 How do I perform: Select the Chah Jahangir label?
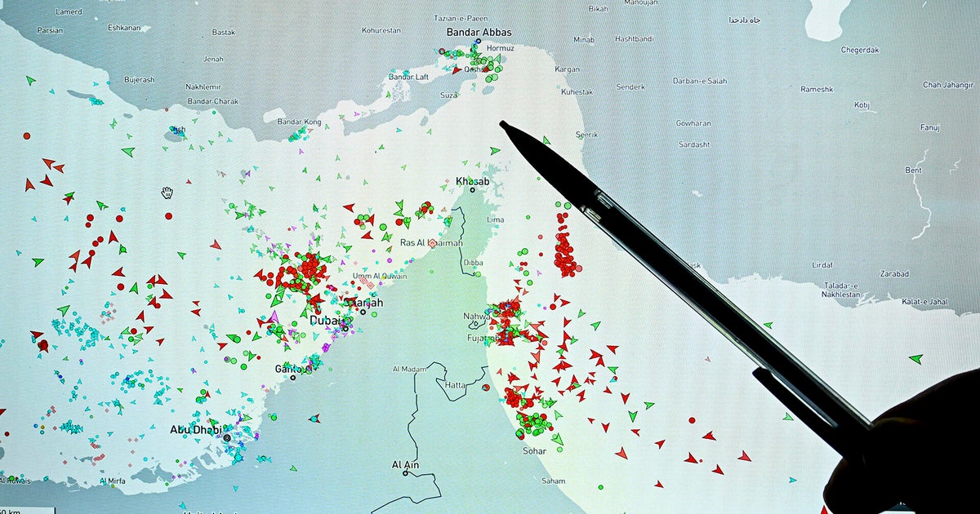pyautogui.click(x=949, y=85)
